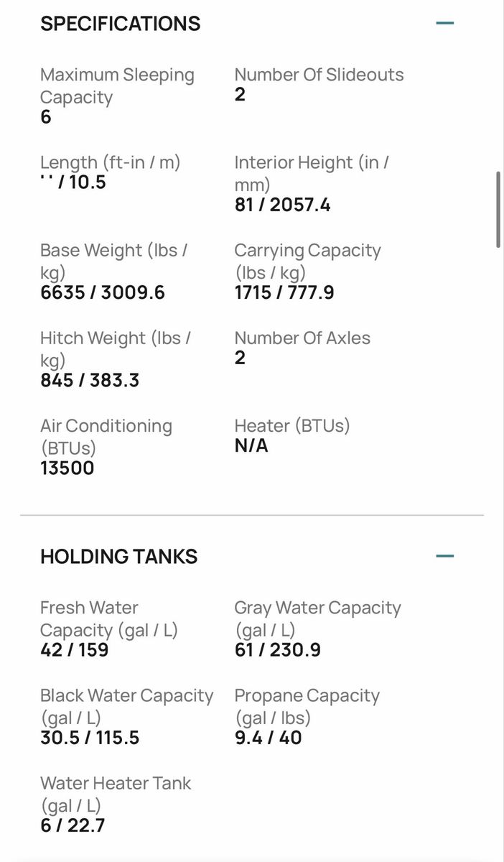
Task: Collapse the Specifications section minus icon
Action: coord(445,24)
